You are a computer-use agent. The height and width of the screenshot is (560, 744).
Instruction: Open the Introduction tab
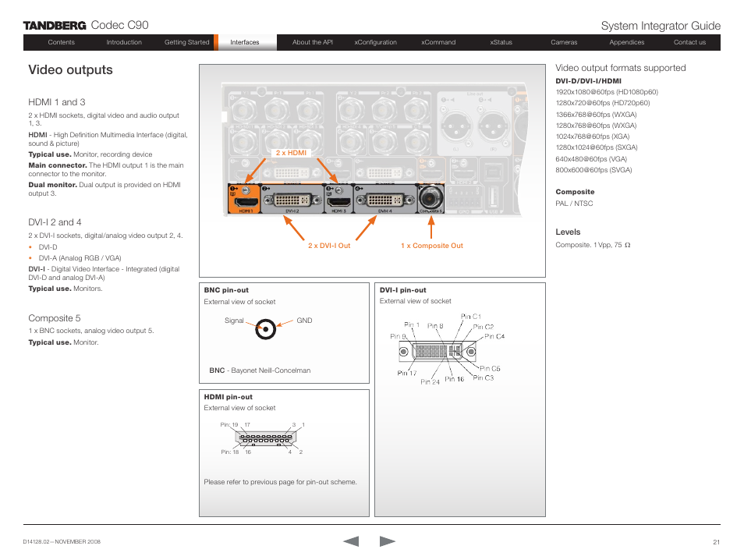click(124, 42)
